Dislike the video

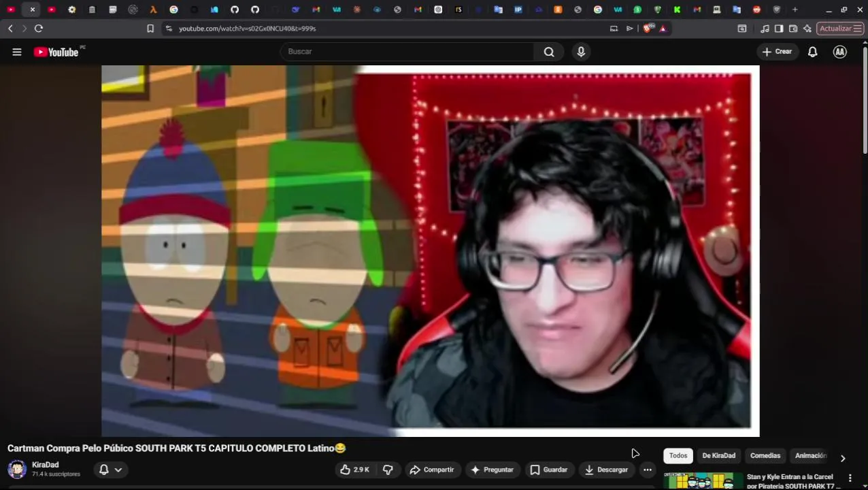tap(388, 470)
